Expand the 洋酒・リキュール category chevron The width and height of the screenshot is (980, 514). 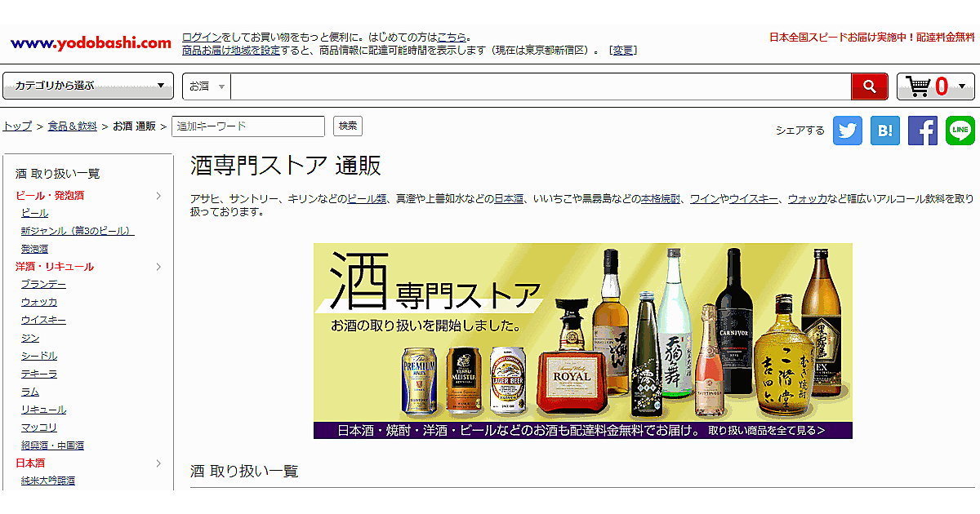pos(158,267)
